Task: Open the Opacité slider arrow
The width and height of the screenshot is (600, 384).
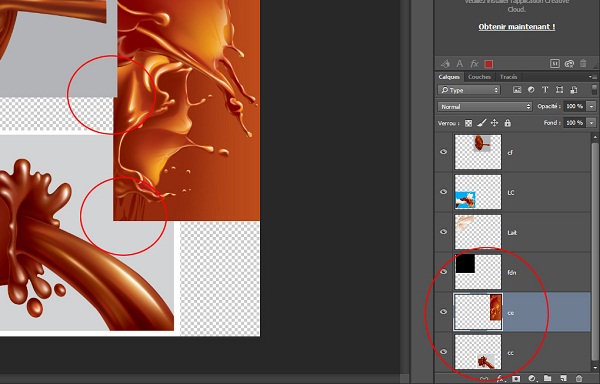Action: [592, 106]
